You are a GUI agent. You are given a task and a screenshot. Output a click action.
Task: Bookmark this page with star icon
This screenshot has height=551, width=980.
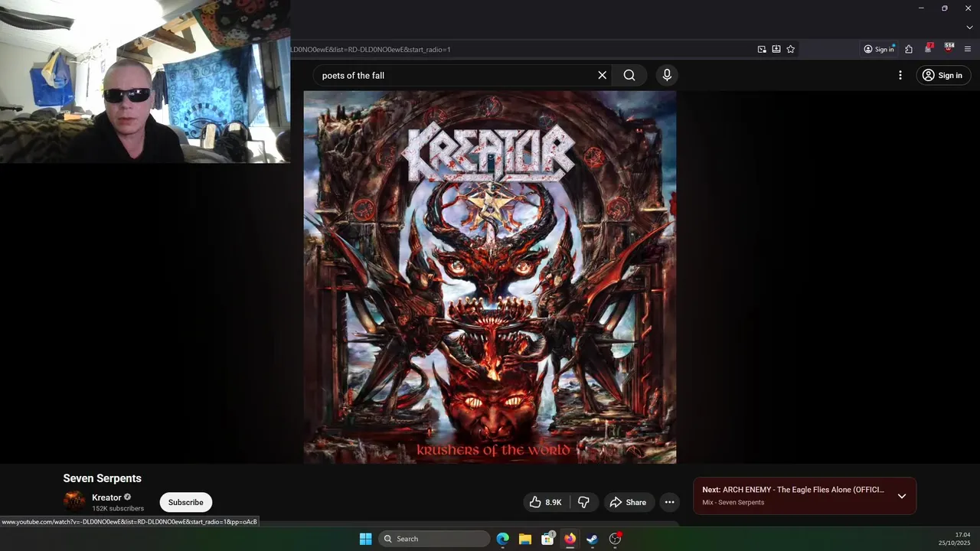point(791,49)
